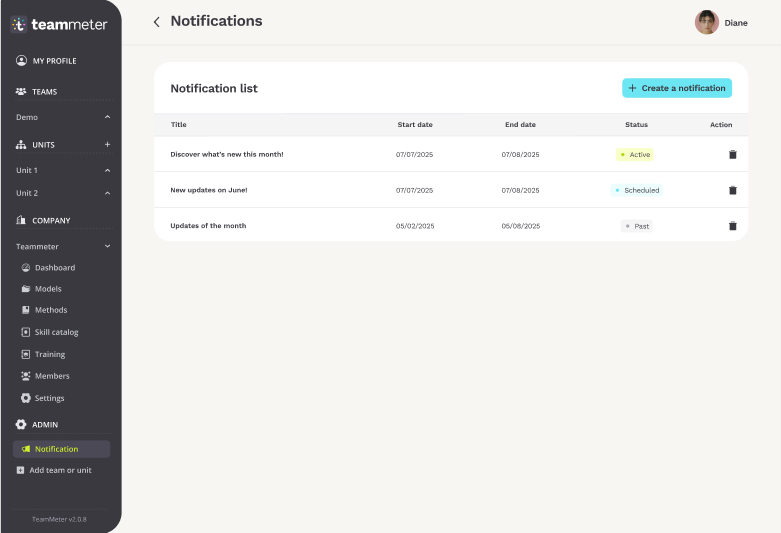
Task: Open the Skill catalog page
Action: pos(56,332)
